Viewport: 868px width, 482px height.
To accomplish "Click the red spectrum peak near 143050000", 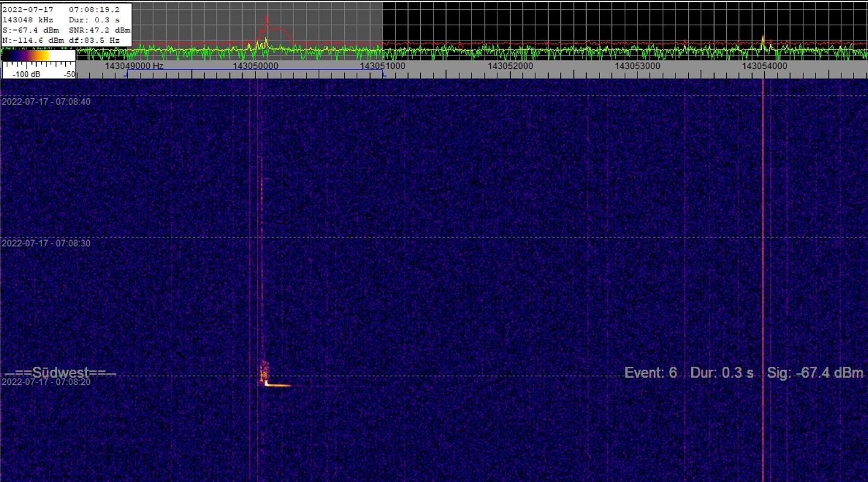I will 267,22.
